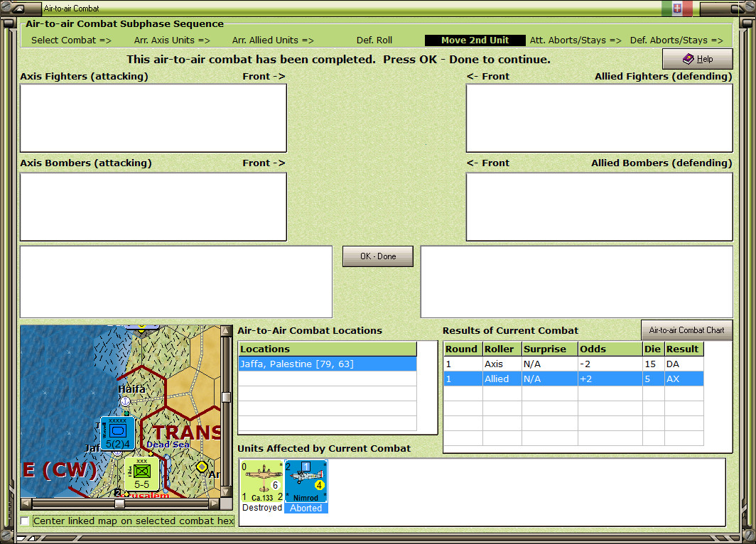
Task: Click the Axis Bombers attacking box
Action: click(153, 207)
